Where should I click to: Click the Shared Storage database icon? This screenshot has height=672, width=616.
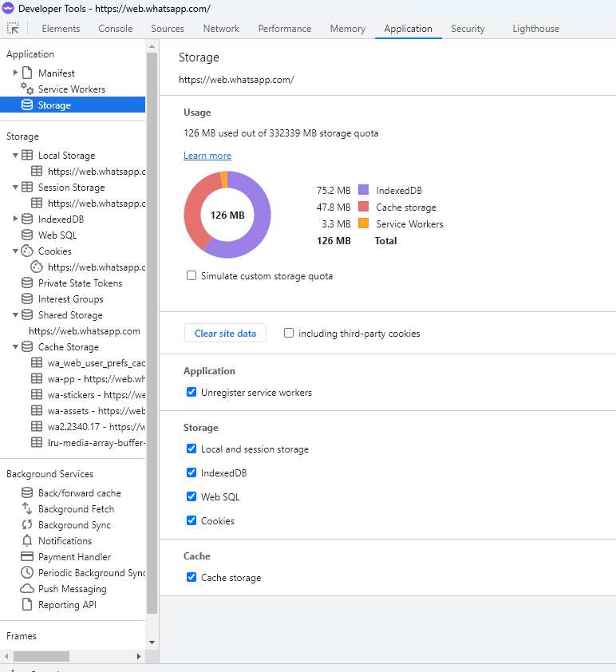pyautogui.click(x=27, y=315)
